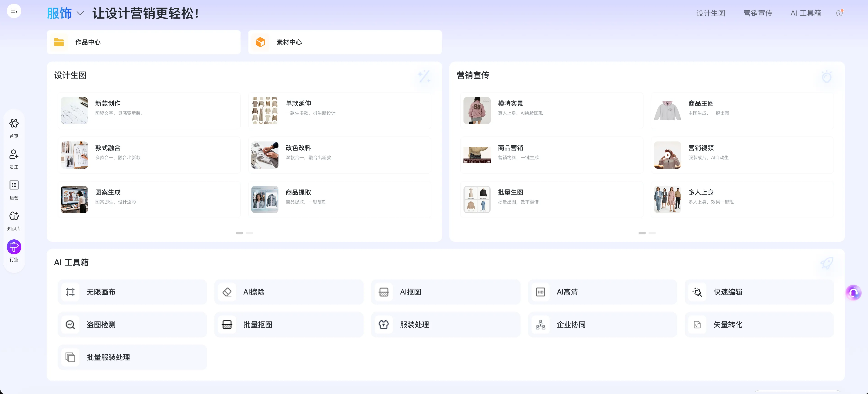
Task: Click the 素材中心 cube icon
Action: (260, 42)
